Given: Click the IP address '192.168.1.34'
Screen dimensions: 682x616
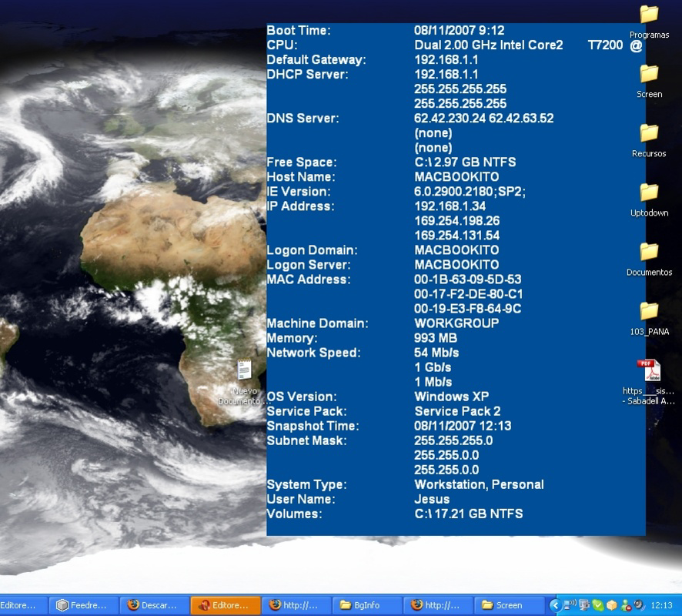Looking at the screenshot, I should (450, 206).
